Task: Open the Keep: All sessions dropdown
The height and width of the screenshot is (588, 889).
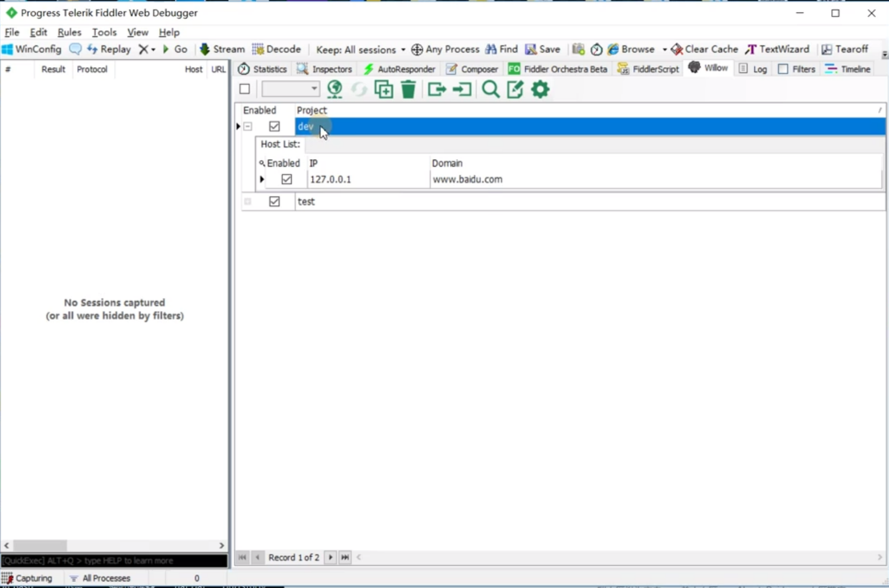Action: [x=361, y=50]
